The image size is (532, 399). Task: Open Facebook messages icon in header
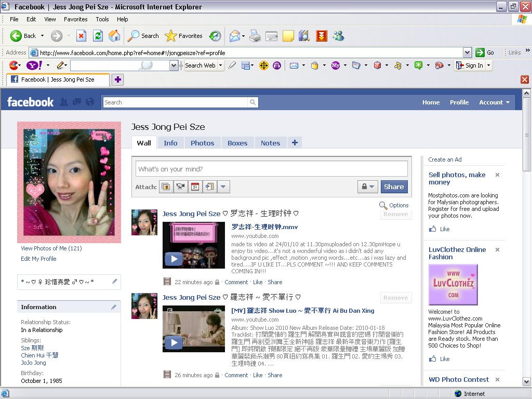[77, 102]
